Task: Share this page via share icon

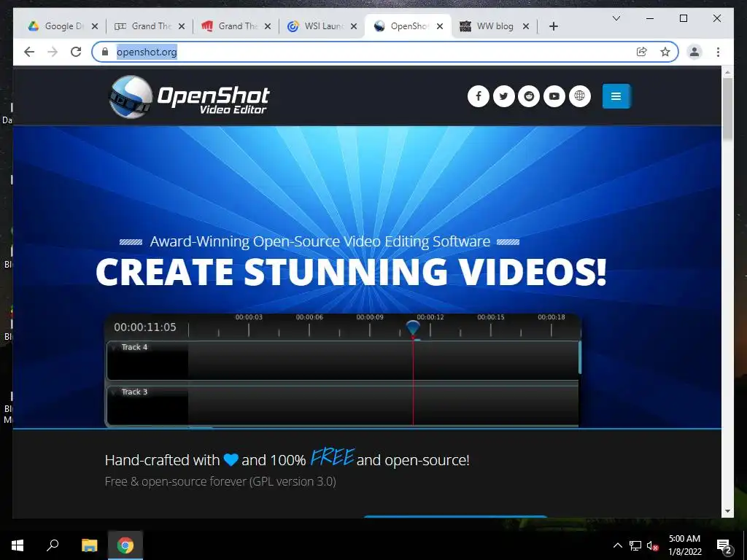Action: pyautogui.click(x=642, y=52)
